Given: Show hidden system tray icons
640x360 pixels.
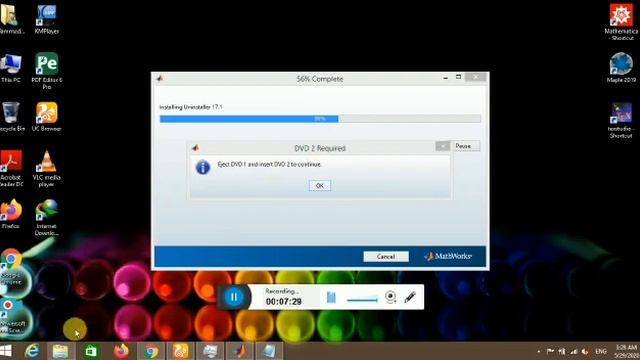Looking at the screenshot, I should coord(539,351).
